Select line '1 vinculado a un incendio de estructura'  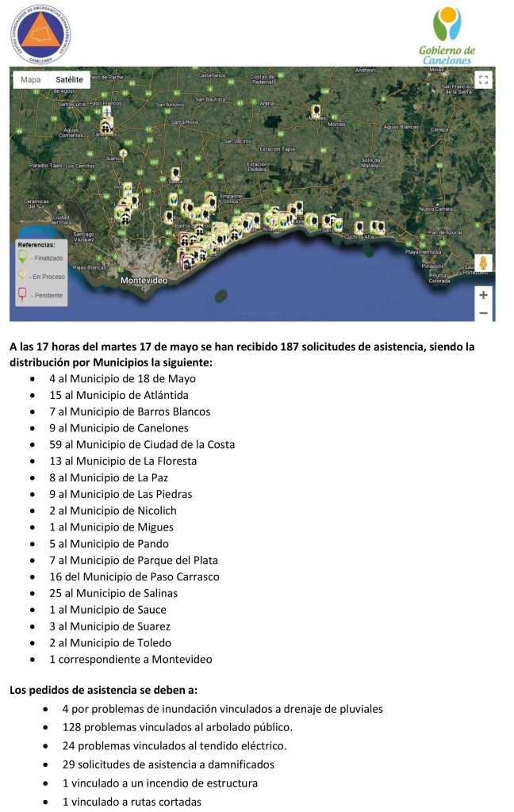[160, 783]
